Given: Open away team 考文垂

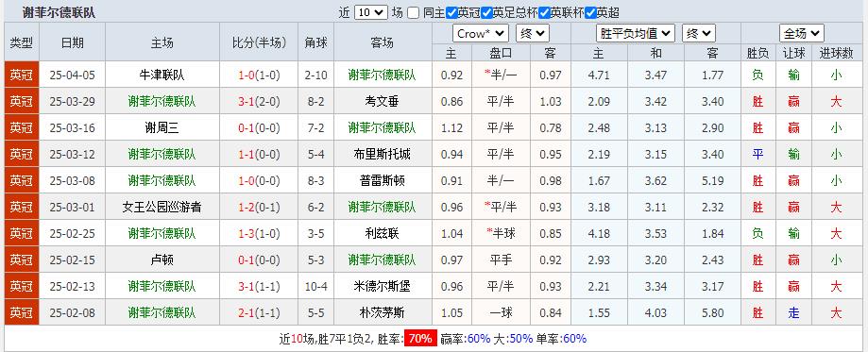Looking at the screenshot, I should tap(383, 102).
